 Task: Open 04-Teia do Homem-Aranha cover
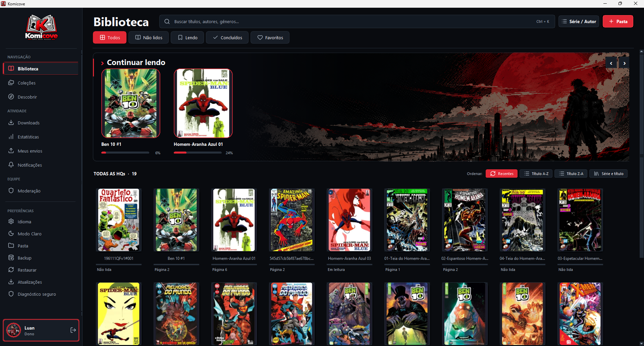(523, 220)
